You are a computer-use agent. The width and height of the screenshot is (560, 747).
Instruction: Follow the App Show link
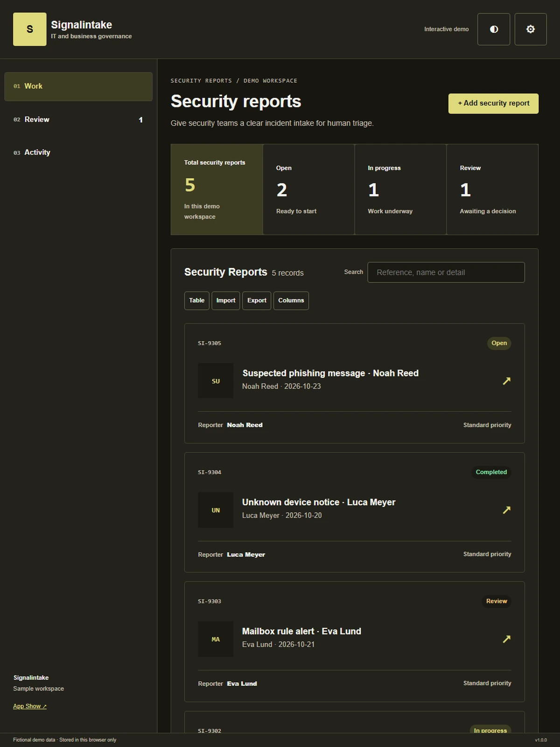[30, 706]
